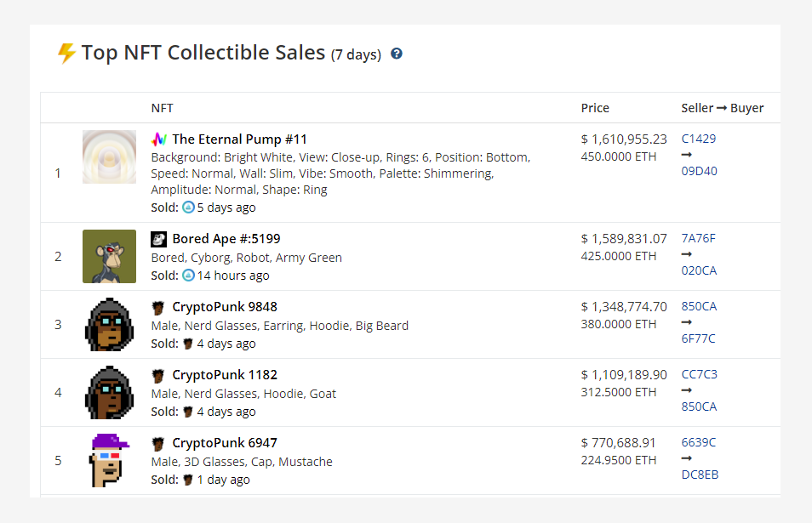Screen dimensions: 812x523
Task: Open buyer address 020CA
Action: (699, 270)
